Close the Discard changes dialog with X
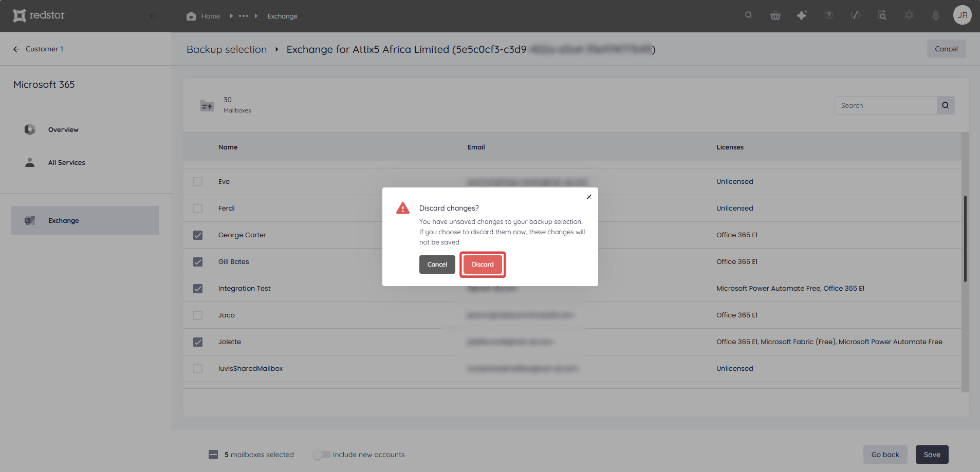 (x=589, y=197)
